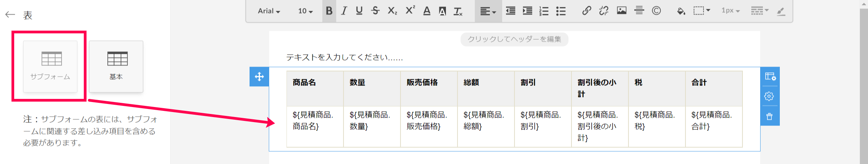This screenshot has height=164, width=868.
Task: Insert a special character symbol
Action: 656,11
